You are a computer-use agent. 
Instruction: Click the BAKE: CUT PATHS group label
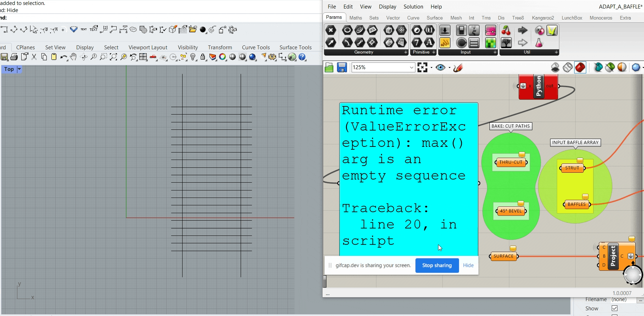pyautogui.click(x=510, y=126)
